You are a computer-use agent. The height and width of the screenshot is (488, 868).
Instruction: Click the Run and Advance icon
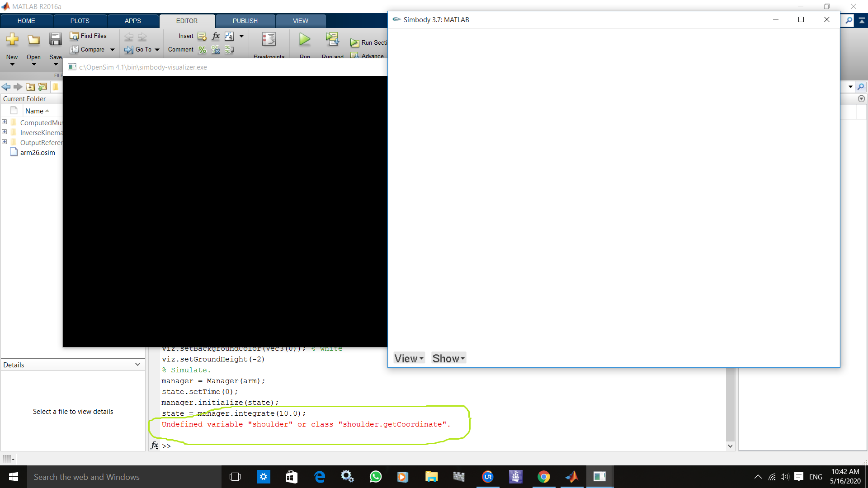point(332,39)
